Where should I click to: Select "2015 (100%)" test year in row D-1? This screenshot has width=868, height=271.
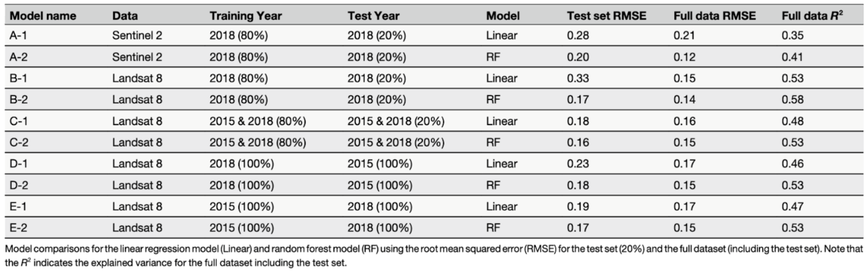(379, 163)
